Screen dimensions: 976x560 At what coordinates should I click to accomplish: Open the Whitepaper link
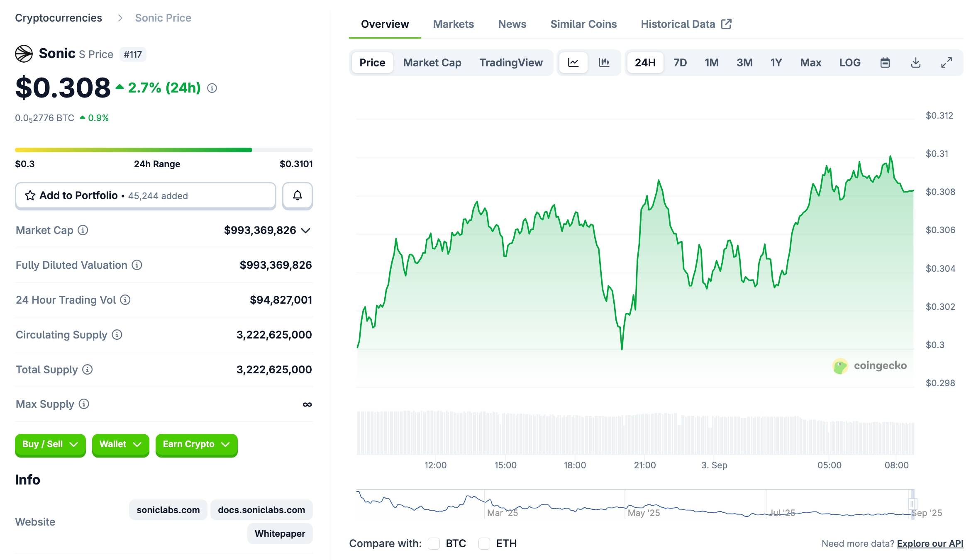pyautogui.click(x=280, y=533)
